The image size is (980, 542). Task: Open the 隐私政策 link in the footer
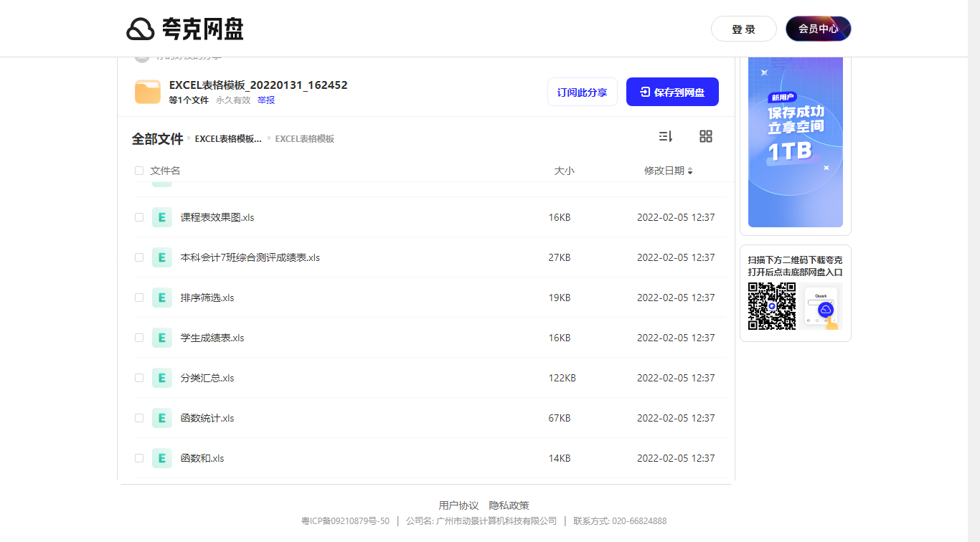click(509, 505)
